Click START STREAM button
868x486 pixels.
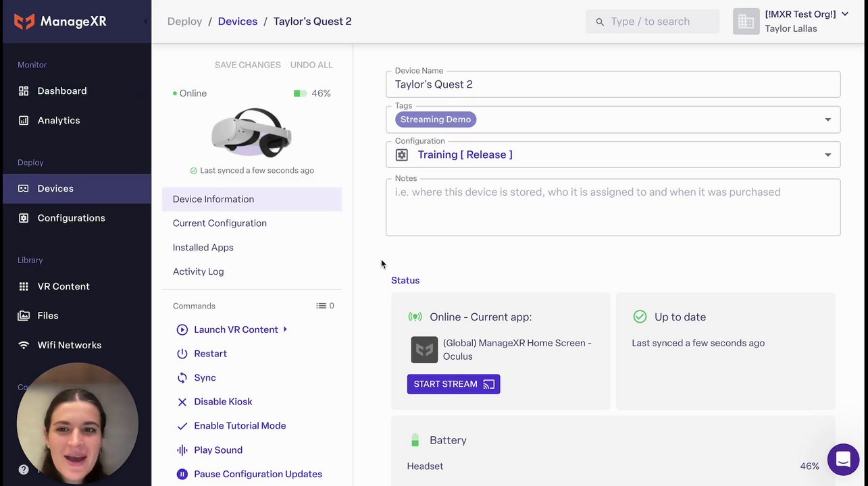[x=453, y=384]
